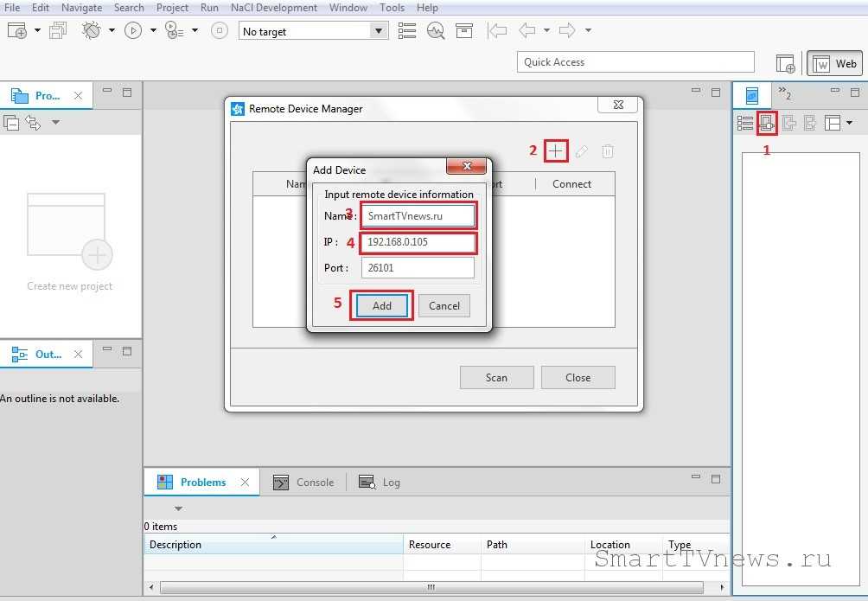The image size is (868, 601).
Task: Click the Link with Editor icon
Action: [34, 123]
